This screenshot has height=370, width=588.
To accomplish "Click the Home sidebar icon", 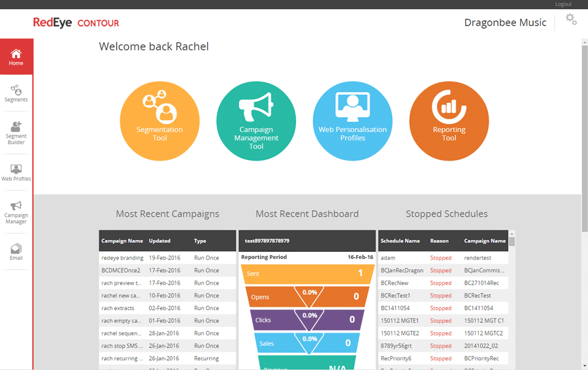I will coord(16,57).
